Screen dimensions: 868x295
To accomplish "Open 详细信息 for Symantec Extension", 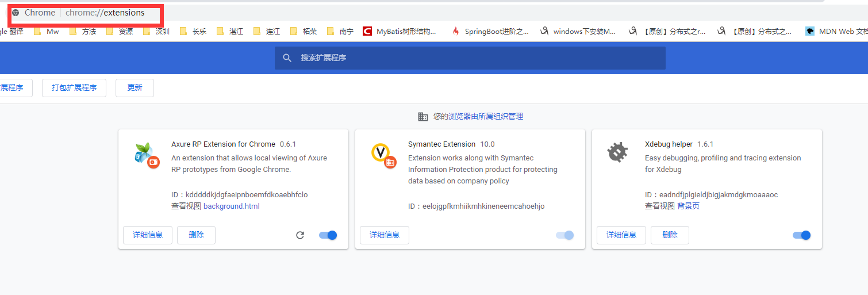I will point(385,235).
